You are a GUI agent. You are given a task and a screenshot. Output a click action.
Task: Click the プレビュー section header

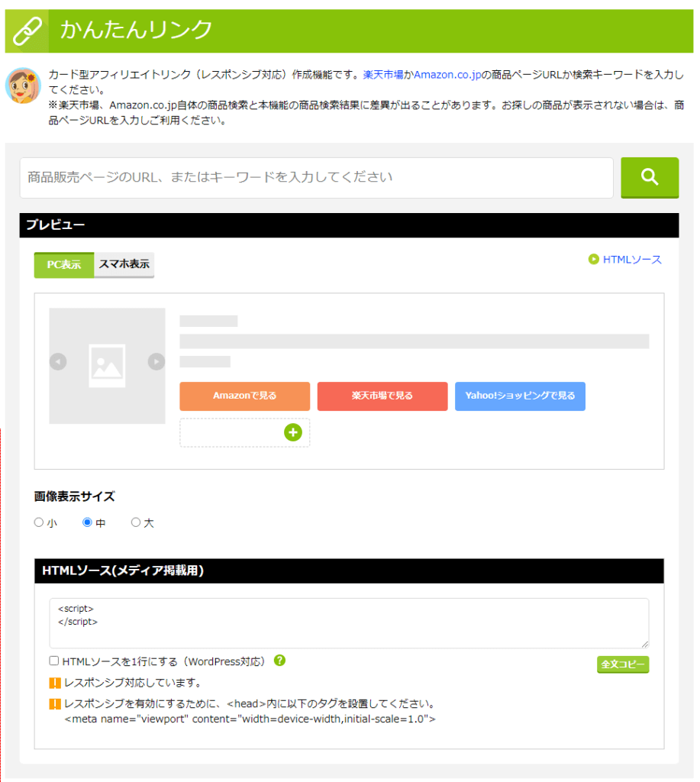point(349,225)
